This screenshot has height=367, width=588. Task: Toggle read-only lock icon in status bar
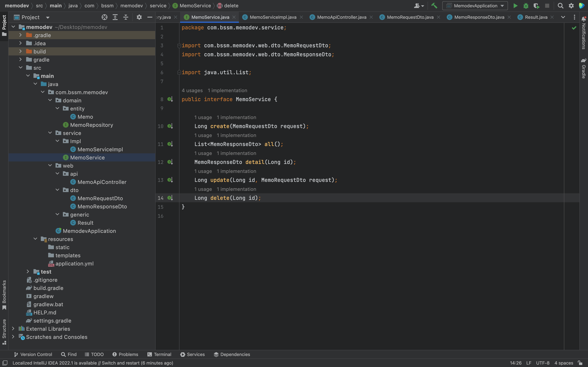point(580,363)
